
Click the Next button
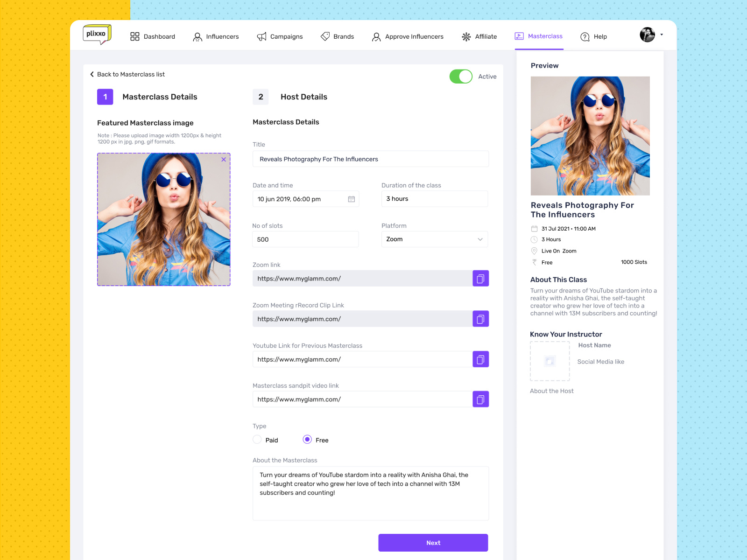pyautogui.click(x=433, y=542)
